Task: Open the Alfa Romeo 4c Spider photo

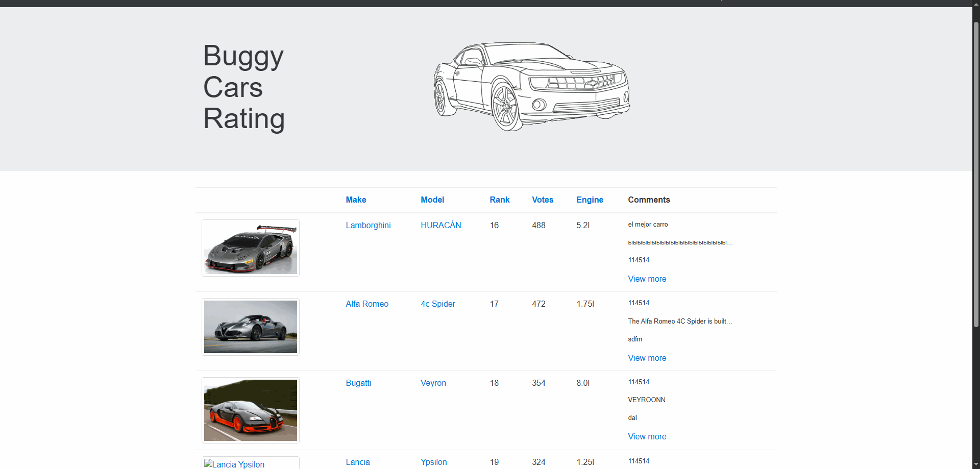Action: coord(250,327)
